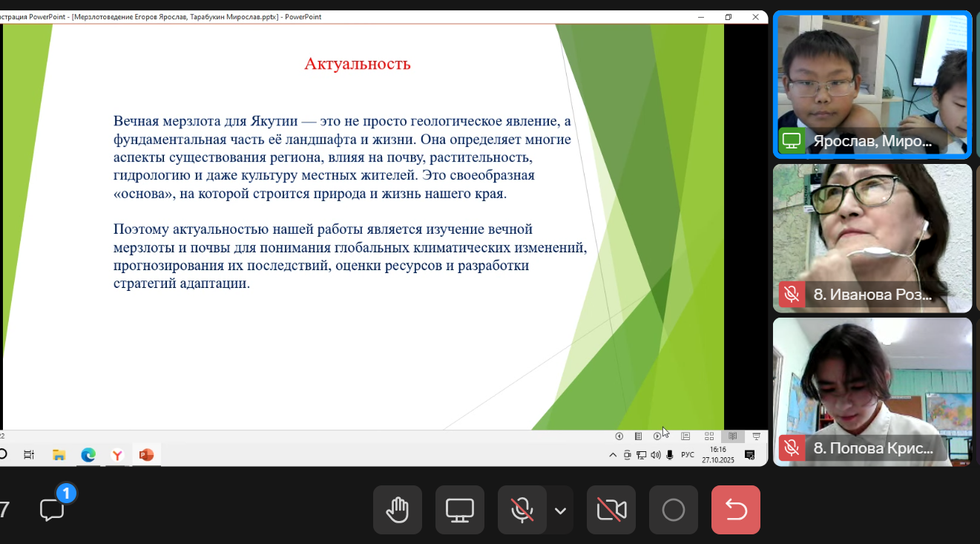Advance to next slide in status bar
Image resolution: width=980 pixels, height=544 pixels.
(657, 436)
